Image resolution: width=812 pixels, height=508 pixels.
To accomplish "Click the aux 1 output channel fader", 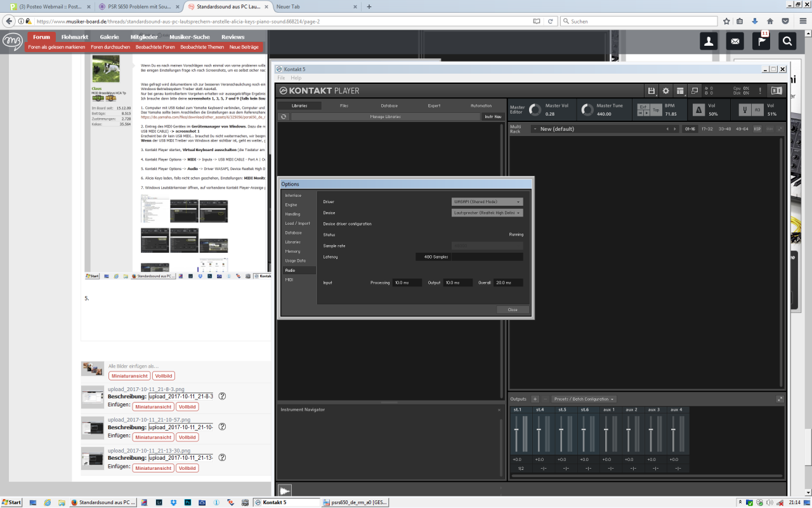I will [x=606, y=431].
